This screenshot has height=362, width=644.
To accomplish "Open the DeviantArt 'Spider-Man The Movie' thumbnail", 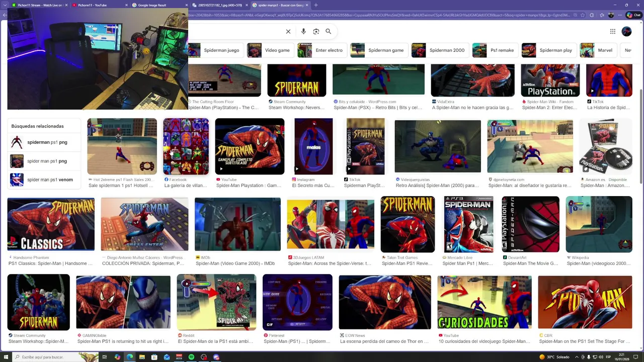I will pos(531,224).
